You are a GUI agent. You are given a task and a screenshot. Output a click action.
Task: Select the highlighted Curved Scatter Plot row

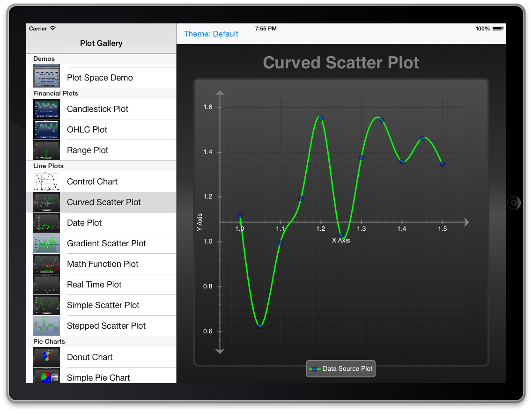104,202
